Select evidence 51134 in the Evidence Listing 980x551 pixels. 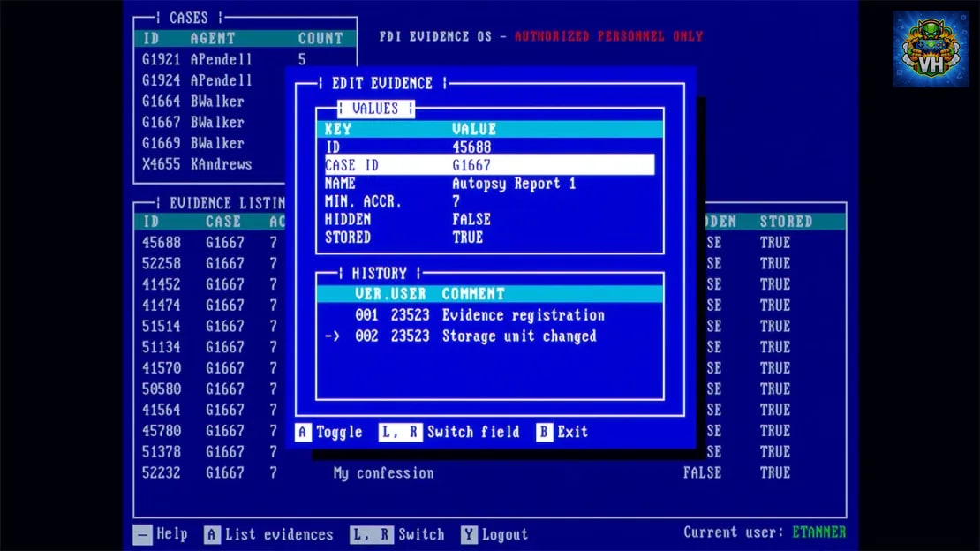tap(210, 348)
